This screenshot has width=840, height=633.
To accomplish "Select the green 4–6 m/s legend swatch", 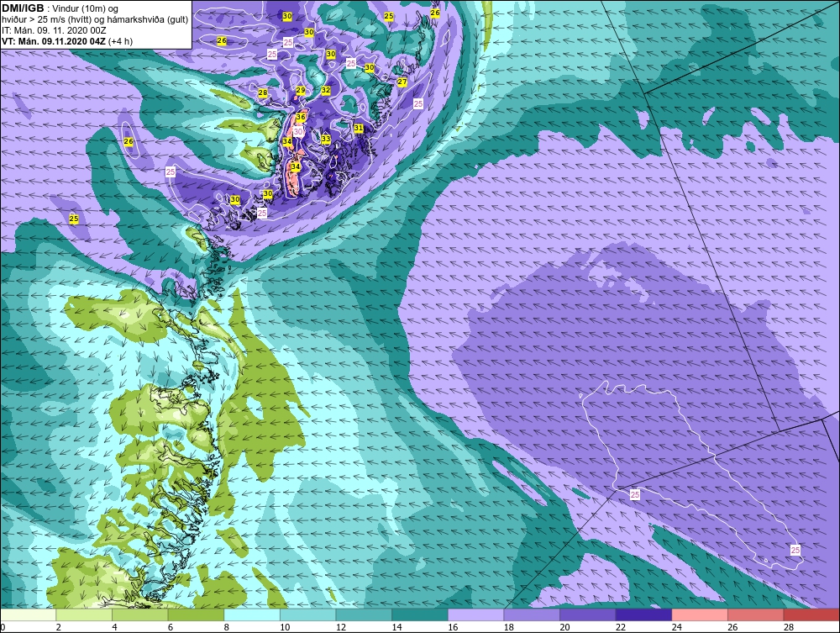I will (139, 615).
